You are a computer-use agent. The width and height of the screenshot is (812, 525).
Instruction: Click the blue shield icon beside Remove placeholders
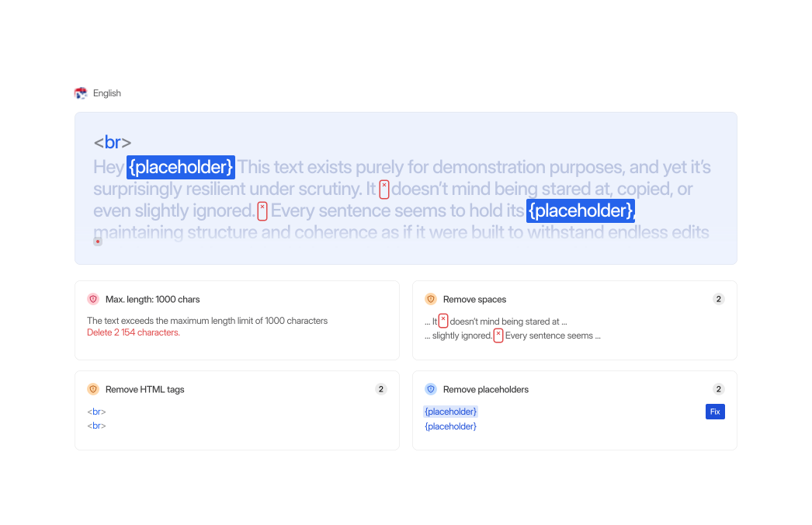point(430,389)
